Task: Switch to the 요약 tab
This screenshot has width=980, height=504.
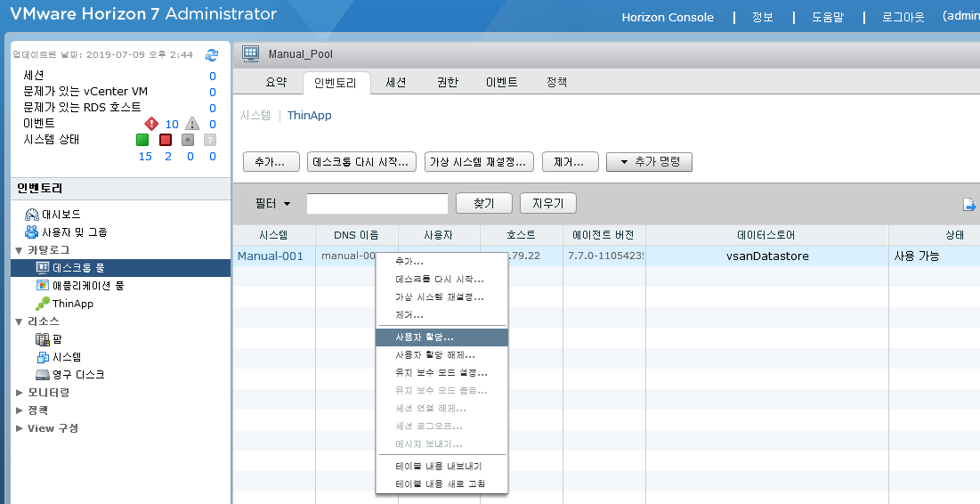Action: (276, 82)
